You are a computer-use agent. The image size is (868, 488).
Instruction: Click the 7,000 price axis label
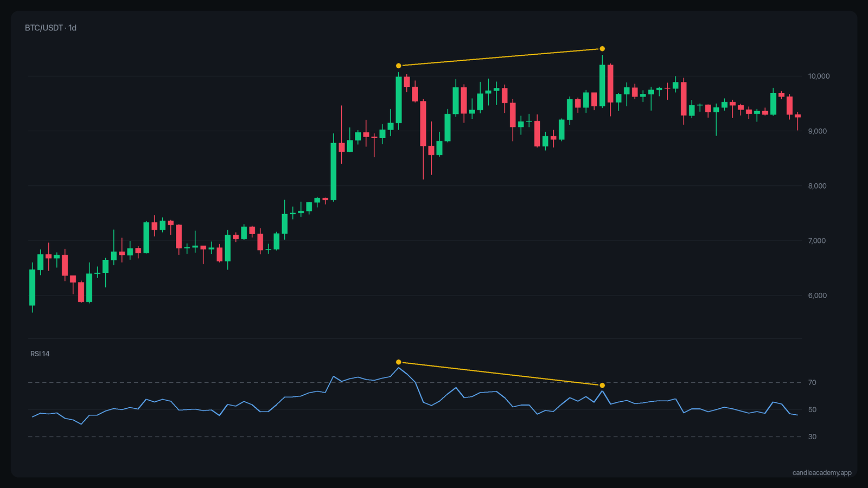click(x=817, y=241)
